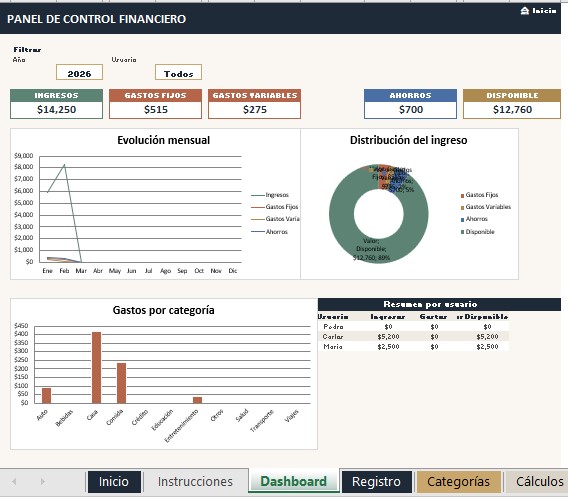The image size is (568, 497).
Task: Click the Entretenimiento bar in category chart
Action: coord(197,400)
